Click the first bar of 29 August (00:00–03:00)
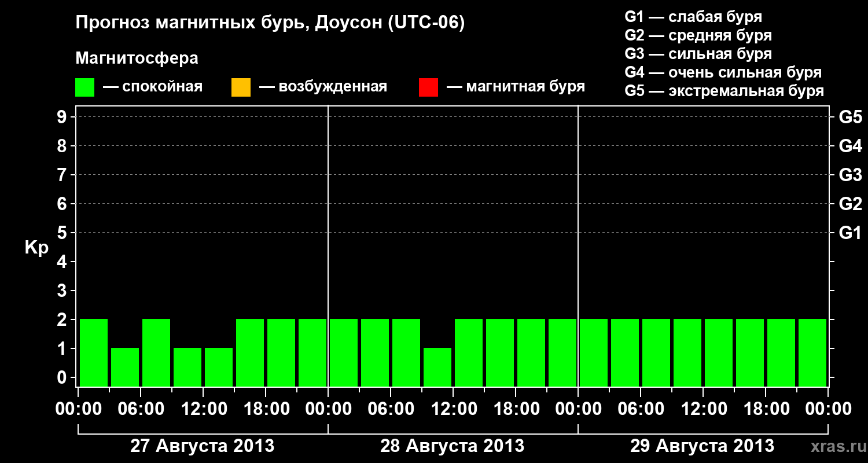Screen dimensions: 868x463 pos(594,352)
